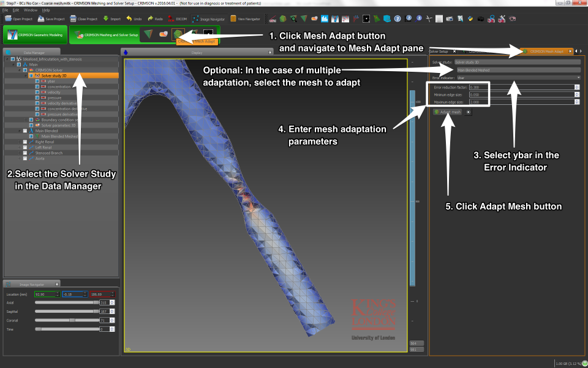Viewport: 588px width, 368px height.
Task: Click the Python console toolbar icon
Action: 470,19
